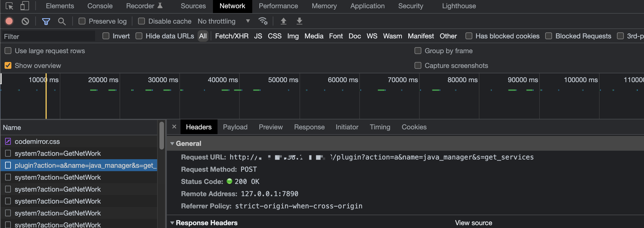Open the Response tab

coord(309,127)
